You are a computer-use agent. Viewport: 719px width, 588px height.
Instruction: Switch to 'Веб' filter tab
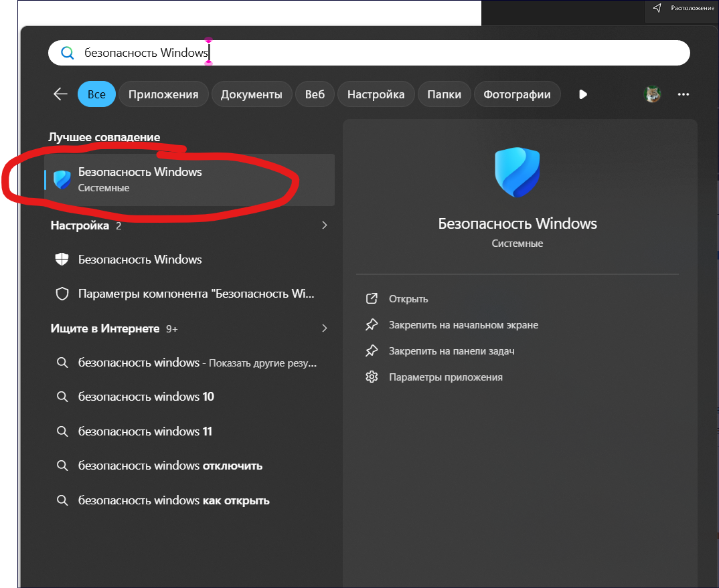[315, 94]
